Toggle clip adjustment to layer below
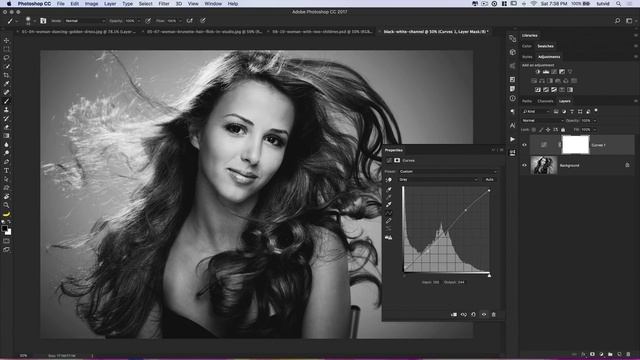640x360 pixels. 454,315
